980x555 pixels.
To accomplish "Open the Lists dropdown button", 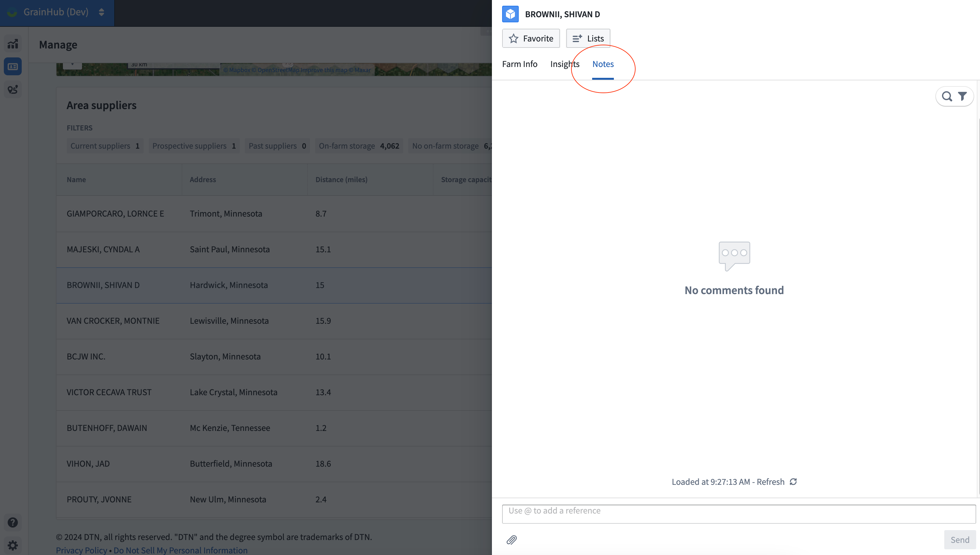I will tap(588, 39).
